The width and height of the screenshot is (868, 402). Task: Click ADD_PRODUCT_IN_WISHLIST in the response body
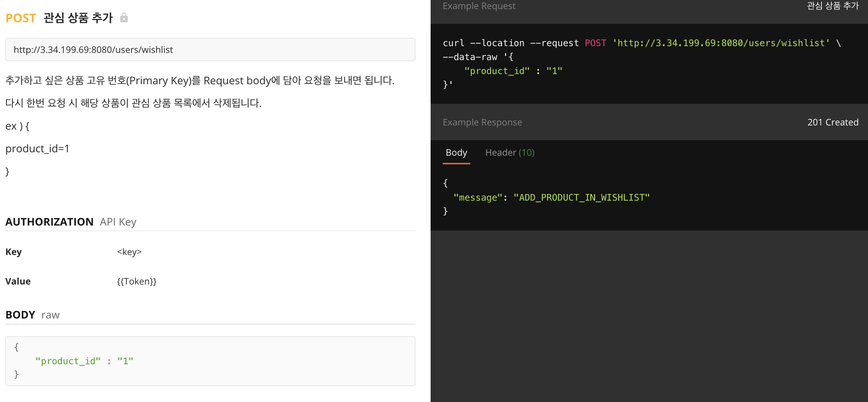coord(581,198)
